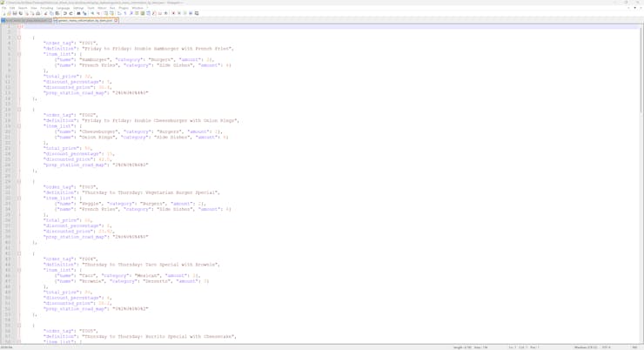Open the Edit menu
644x350 pixels.
12,8
